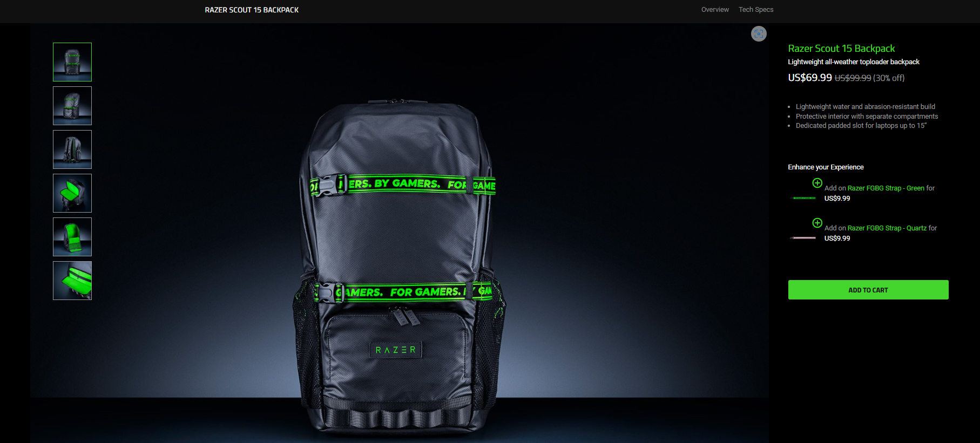Click bullet 'Dedicated padded slot for laptops' text
980x443 pixels.
861,126
